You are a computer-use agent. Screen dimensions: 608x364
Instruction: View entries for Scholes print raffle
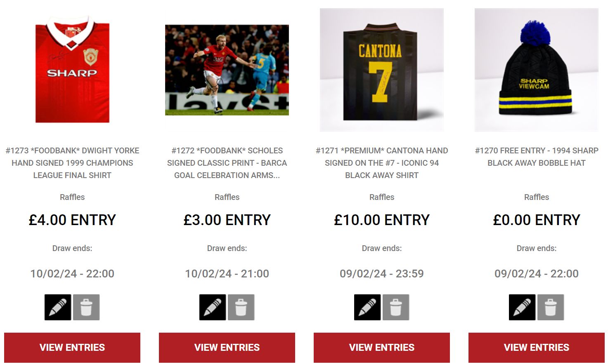tap(227, 348)
